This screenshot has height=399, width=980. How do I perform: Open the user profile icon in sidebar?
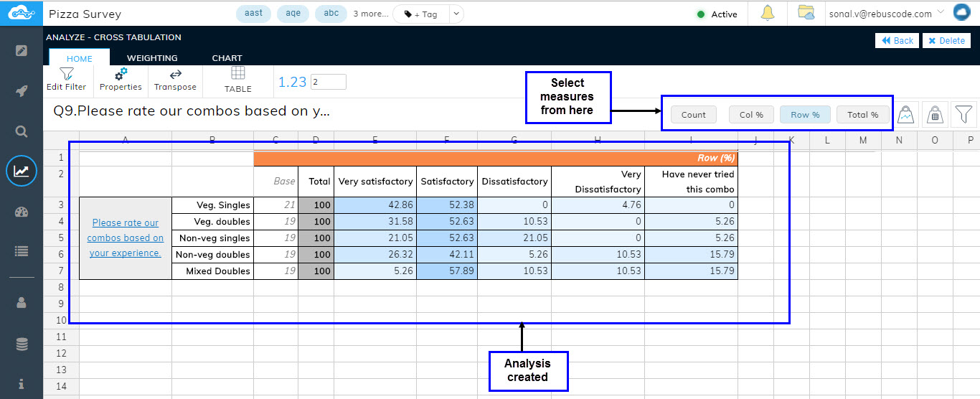(x=22, y=303)
